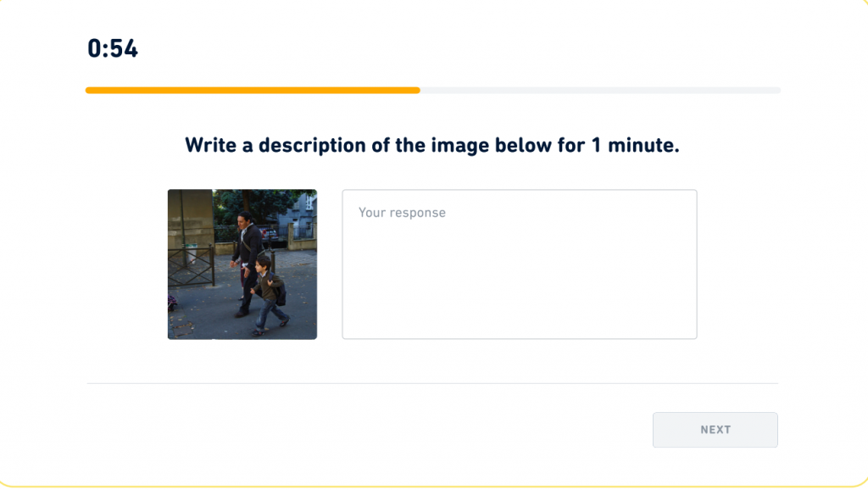
Task: Click the 'Write a description' instruction heading
Action: tap(432, 145)
